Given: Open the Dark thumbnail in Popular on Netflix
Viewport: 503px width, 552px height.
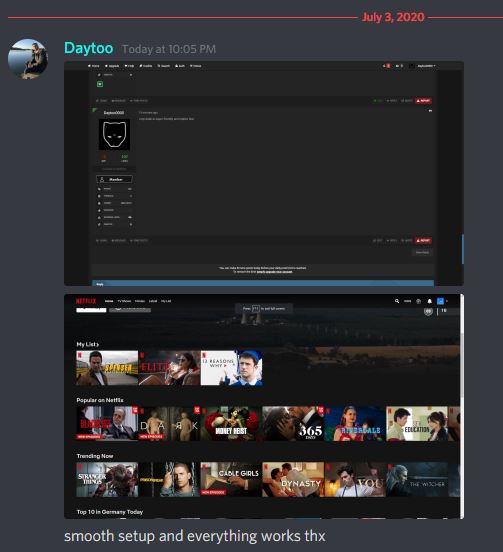Looking at the screenshot, I should (169, 424).
